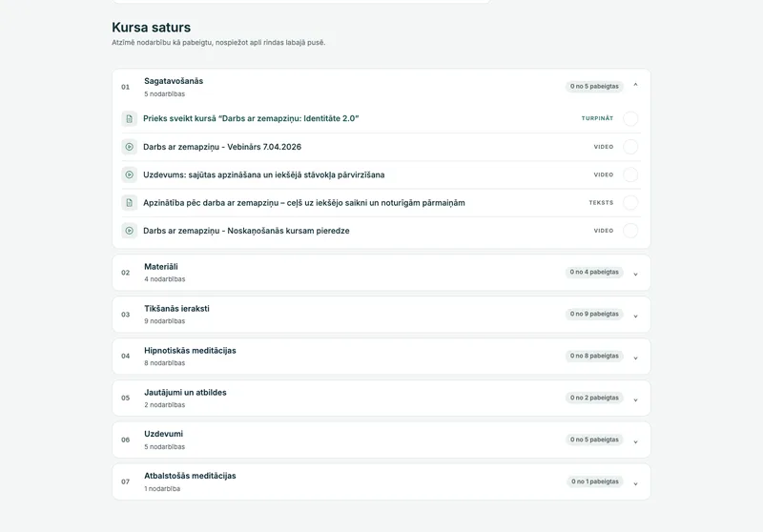Image resolution: width=763 pixels, height=532 pixels.
Task: Click '1 nodarbība' under Atbalstošās meditācijas
Action: (x=162, y=489)
